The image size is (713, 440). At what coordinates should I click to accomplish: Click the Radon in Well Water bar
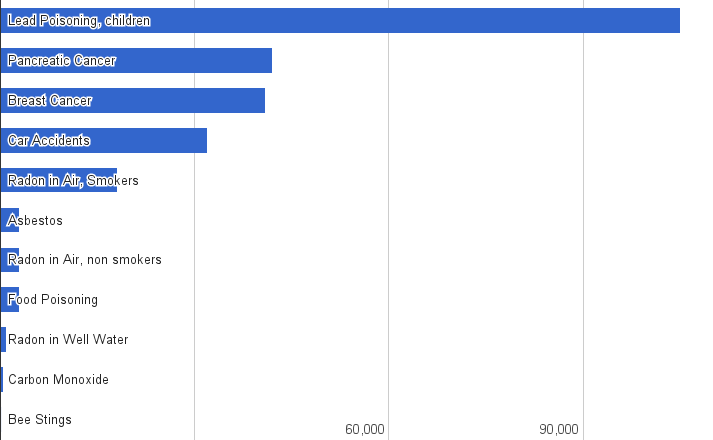[x=4, y=340]
